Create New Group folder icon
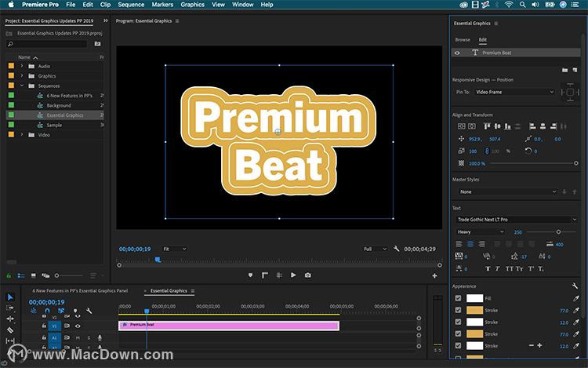Image resolution: width=588 pixels, height=368 pixels. click(x=564, y=70)
